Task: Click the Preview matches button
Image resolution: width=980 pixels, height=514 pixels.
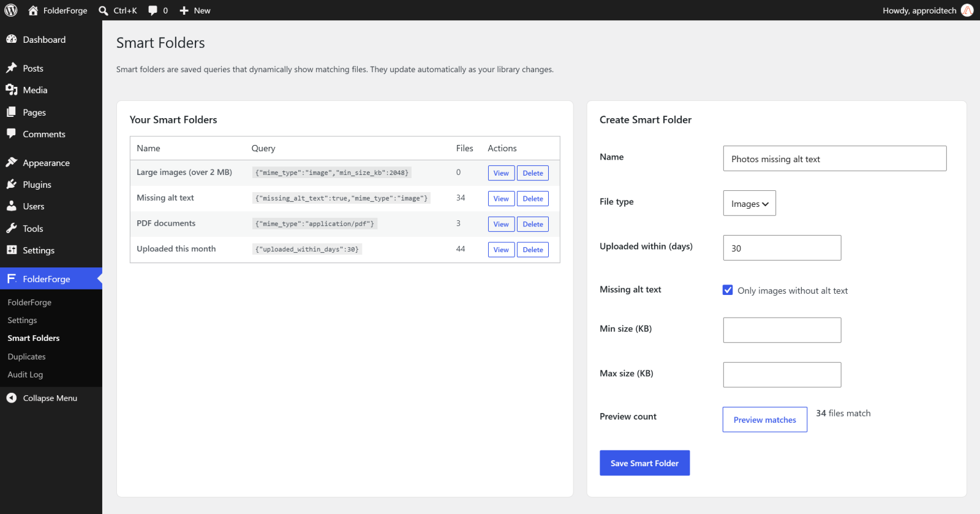Action: [765, 420]
